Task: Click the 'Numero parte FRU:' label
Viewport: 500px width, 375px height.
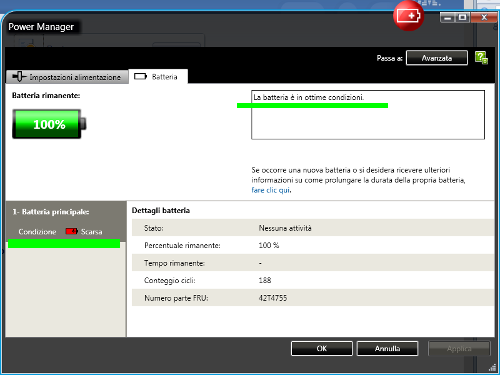Action: [x=176, y=298]
